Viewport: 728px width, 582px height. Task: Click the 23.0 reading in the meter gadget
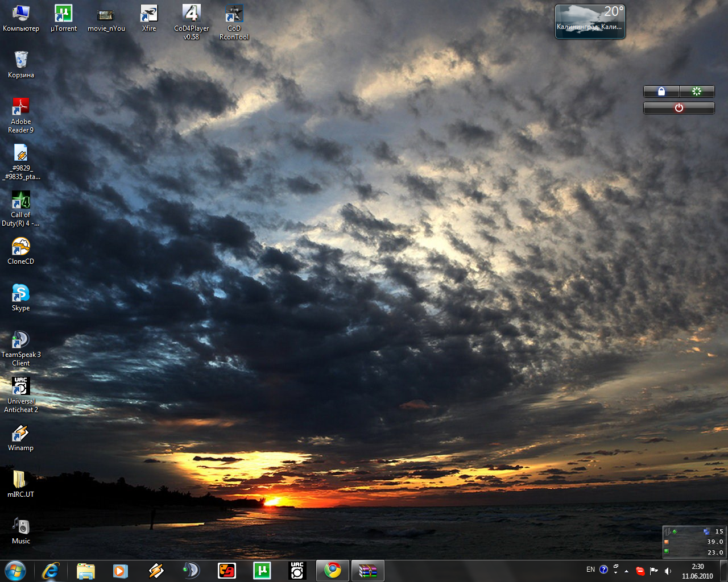point(715,552)
